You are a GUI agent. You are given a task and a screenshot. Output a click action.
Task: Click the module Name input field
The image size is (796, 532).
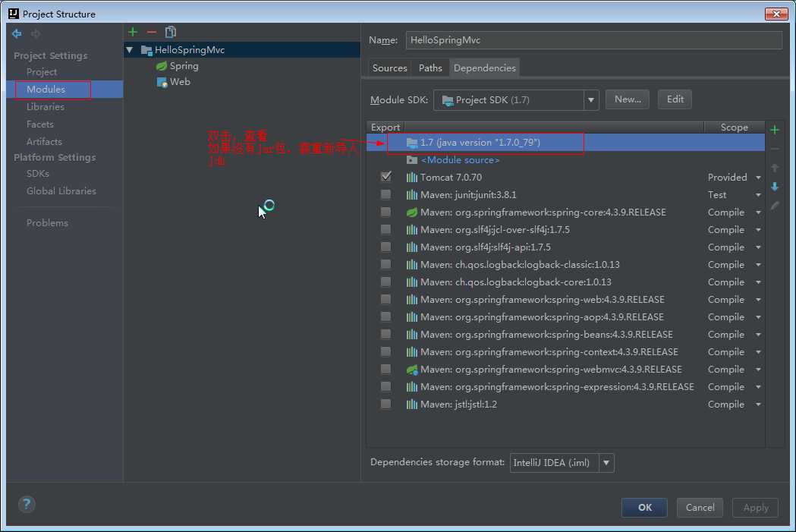(x=594, y=40)
